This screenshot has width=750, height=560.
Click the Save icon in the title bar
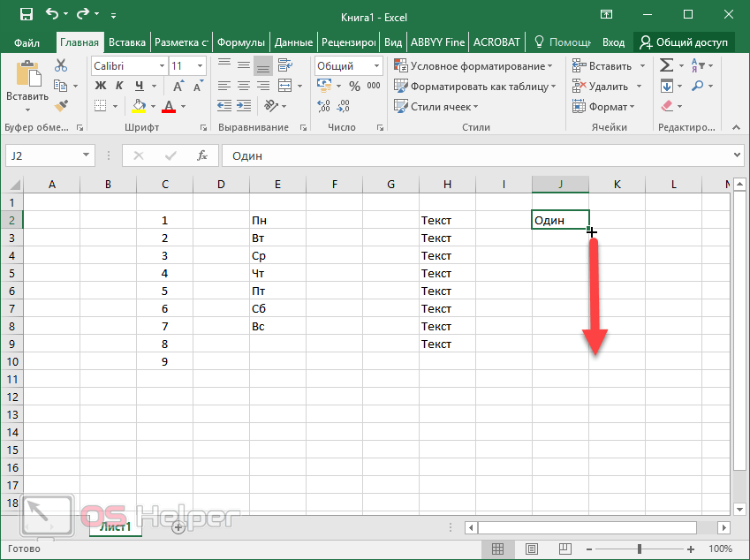(26, 14)
